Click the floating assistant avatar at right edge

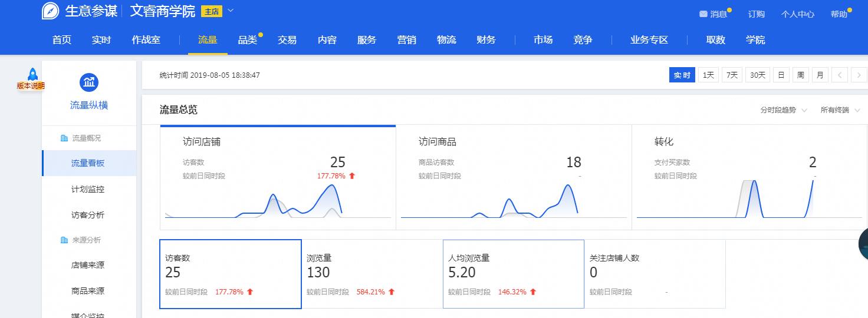tap(863, 244)
